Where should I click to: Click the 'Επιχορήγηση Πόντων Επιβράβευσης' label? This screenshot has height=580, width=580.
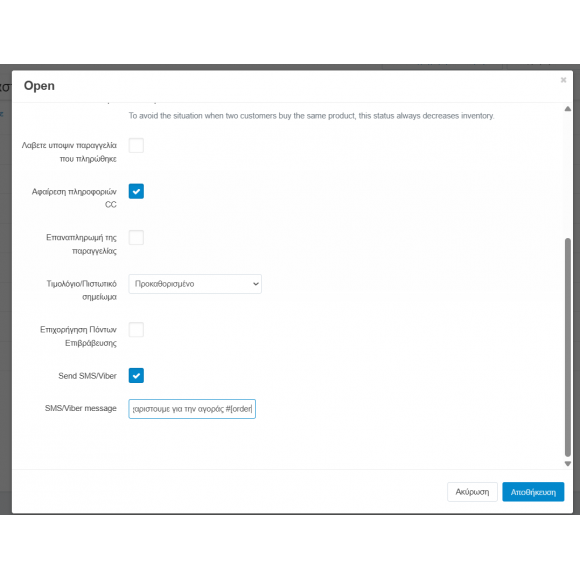78,336
